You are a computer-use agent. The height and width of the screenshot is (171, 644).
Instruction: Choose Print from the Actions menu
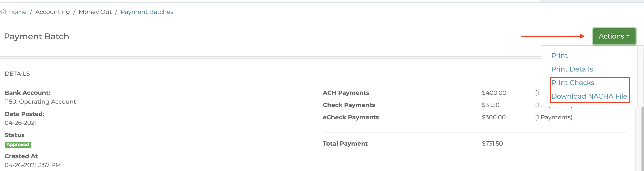559,55
